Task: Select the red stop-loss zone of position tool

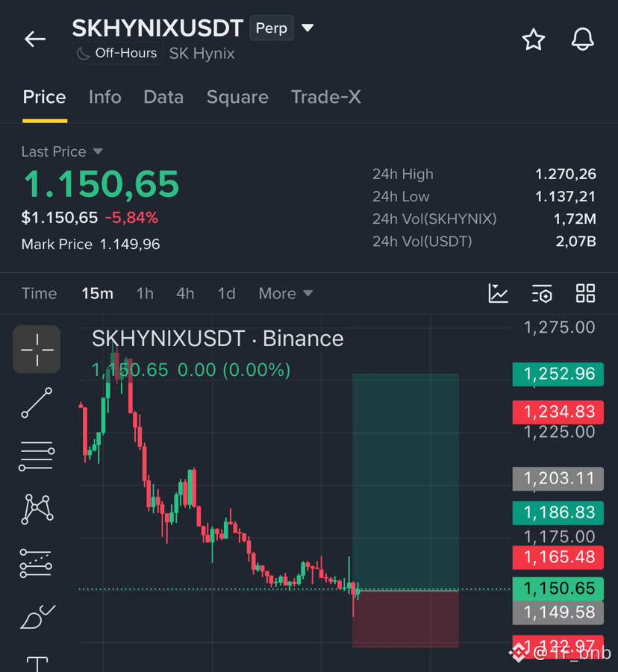Action: 405,619
